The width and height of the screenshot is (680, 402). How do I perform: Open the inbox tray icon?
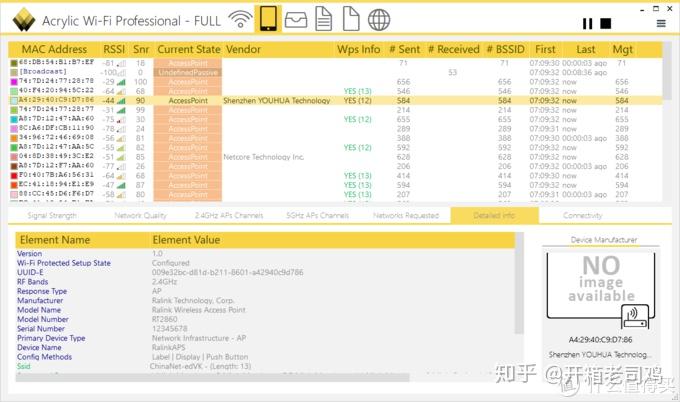click(296, 20)
